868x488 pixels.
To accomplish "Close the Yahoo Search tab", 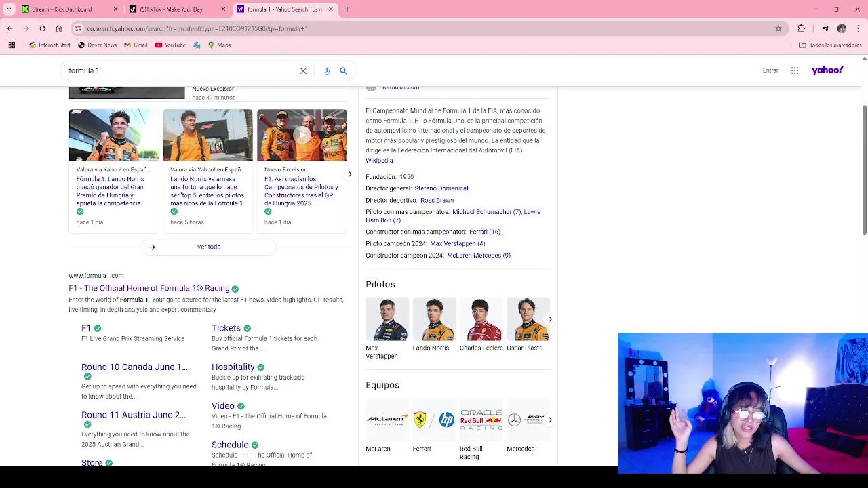I will coord(331,9).
